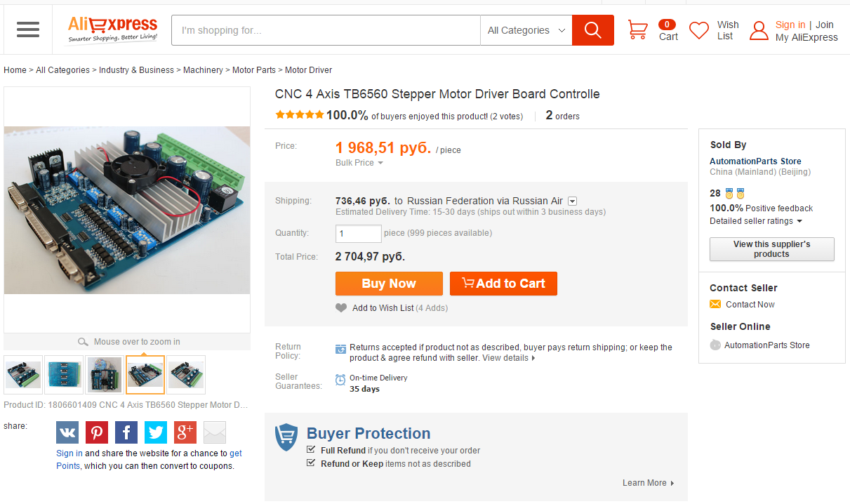Go to Machinery breadcrumb category
Image resolution: width=850 pixels, height=504 pixels.
(x=203, y=70)
